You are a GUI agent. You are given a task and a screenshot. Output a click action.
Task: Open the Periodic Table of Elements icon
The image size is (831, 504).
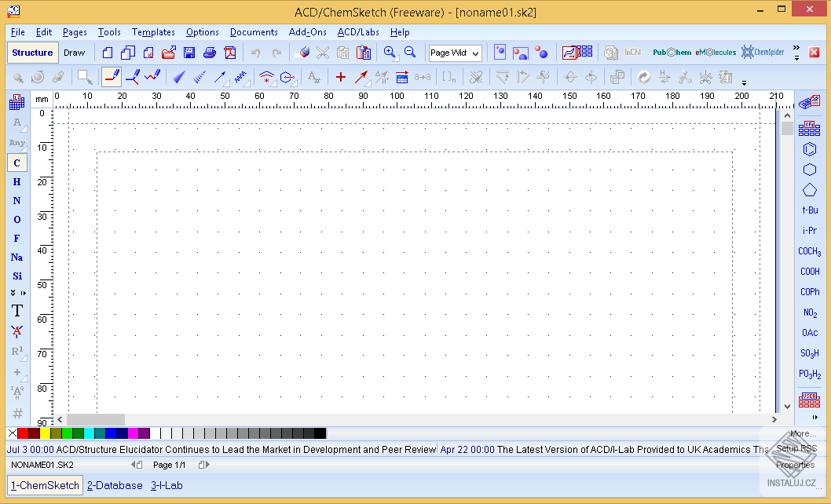click(x=17, y=101)
